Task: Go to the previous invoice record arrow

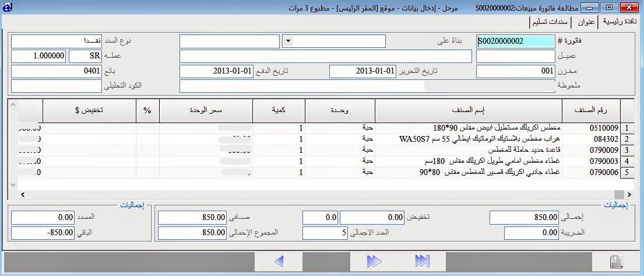Action: (x=279, y=260)
